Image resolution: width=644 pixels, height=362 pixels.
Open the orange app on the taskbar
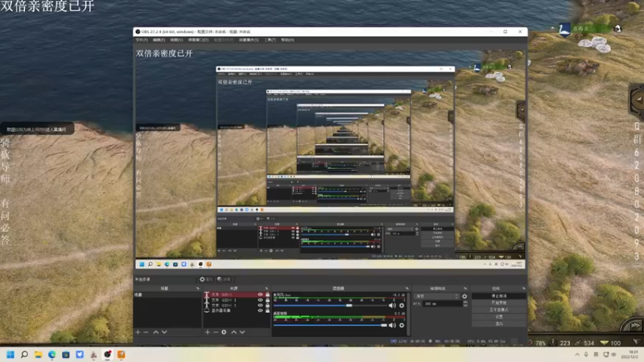[x=122, y=355]
